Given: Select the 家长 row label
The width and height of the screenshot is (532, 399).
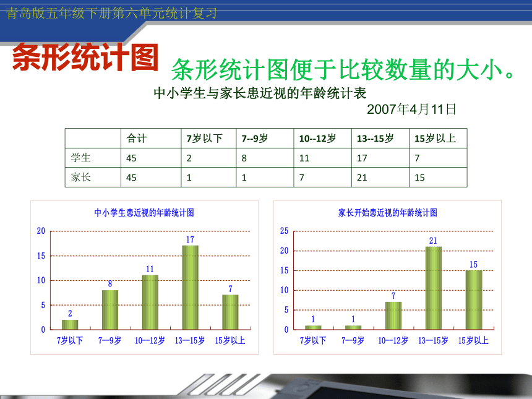Looking at the screenshot, I should (81, 177).
